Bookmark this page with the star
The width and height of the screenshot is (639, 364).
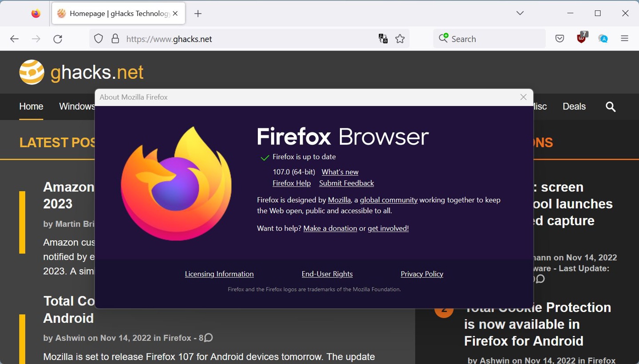pos(400,39)
